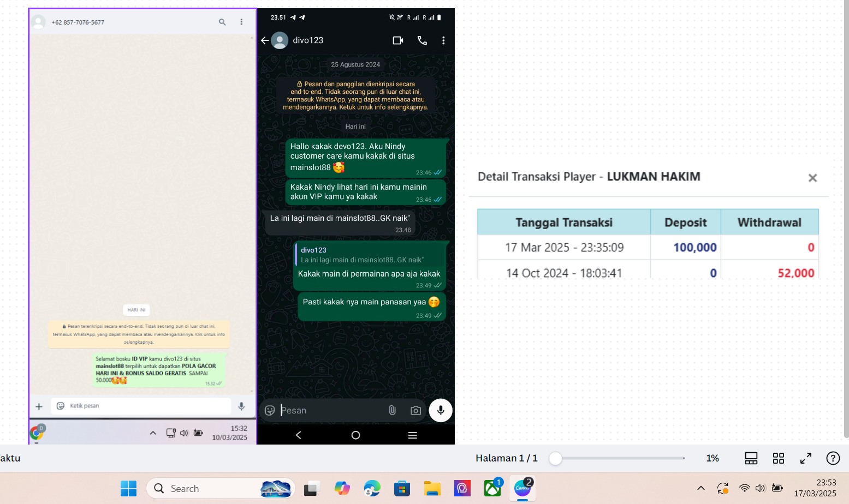Tap the Android home circle button
Viewport: 849px width, 504px height.
355,435
